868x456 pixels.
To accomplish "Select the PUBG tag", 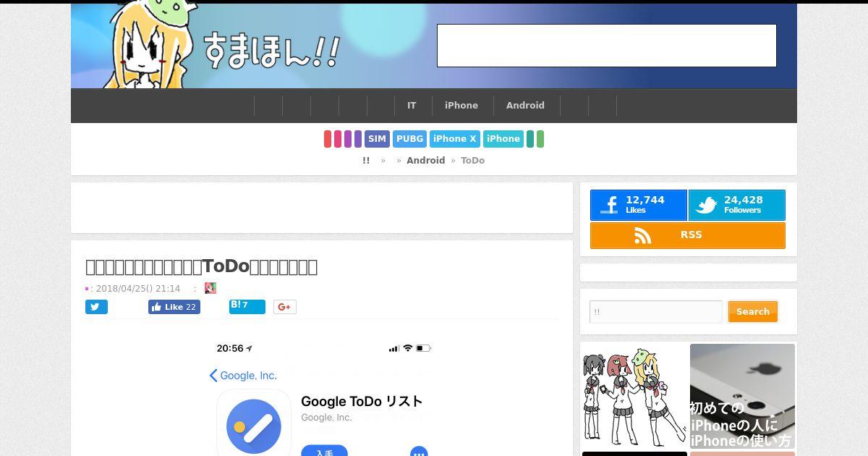I will 409,139.
